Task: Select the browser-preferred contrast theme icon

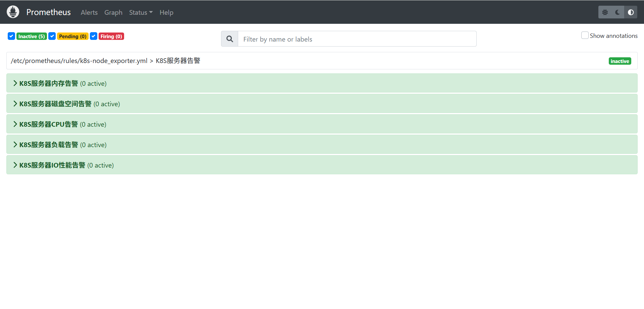Action: [x=631, y=12]
